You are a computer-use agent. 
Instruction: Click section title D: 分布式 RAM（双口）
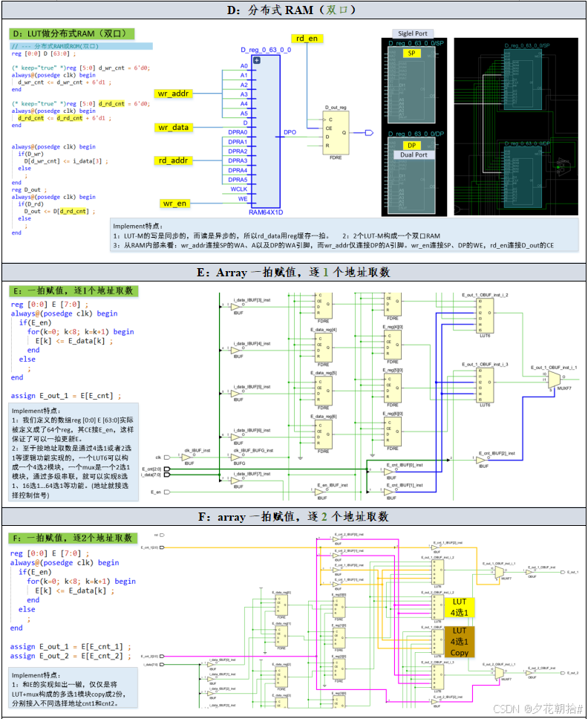(292, 10)
